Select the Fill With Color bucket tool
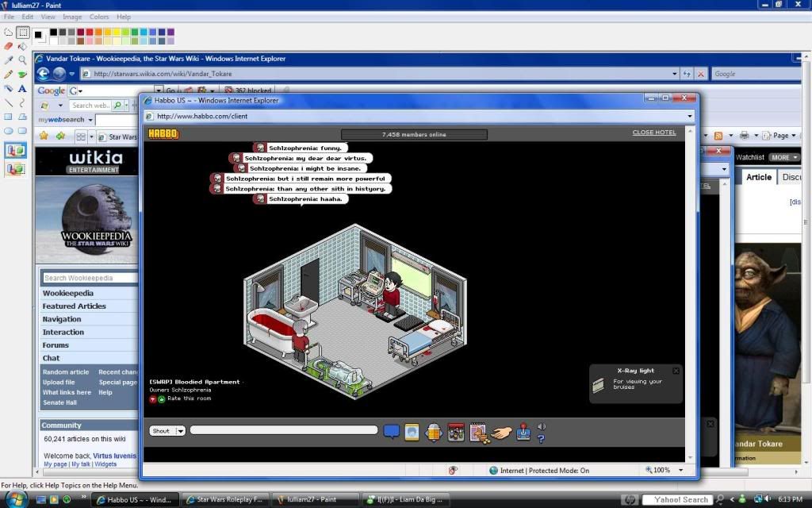812x508 pixels. 22,46
